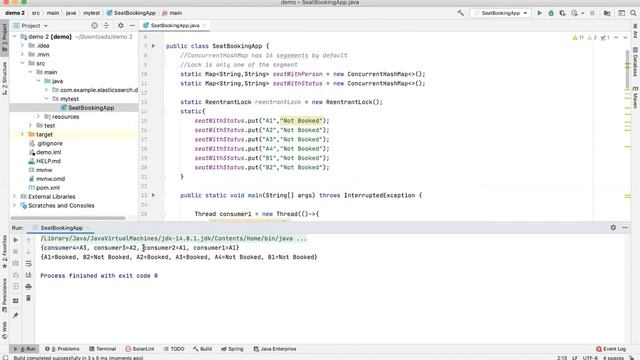Open the Event Log
Screen dimensions: 640x360
click(x=611, y=349)
